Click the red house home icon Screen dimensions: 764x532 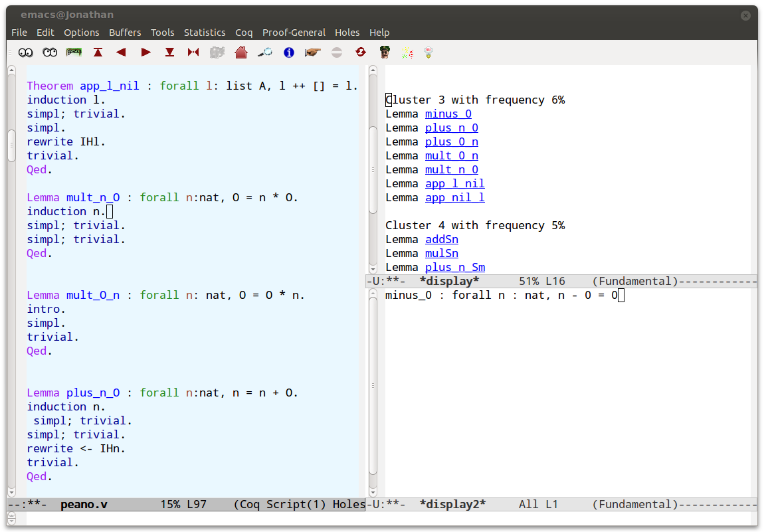pyautogui.click(x=241, y=52)
